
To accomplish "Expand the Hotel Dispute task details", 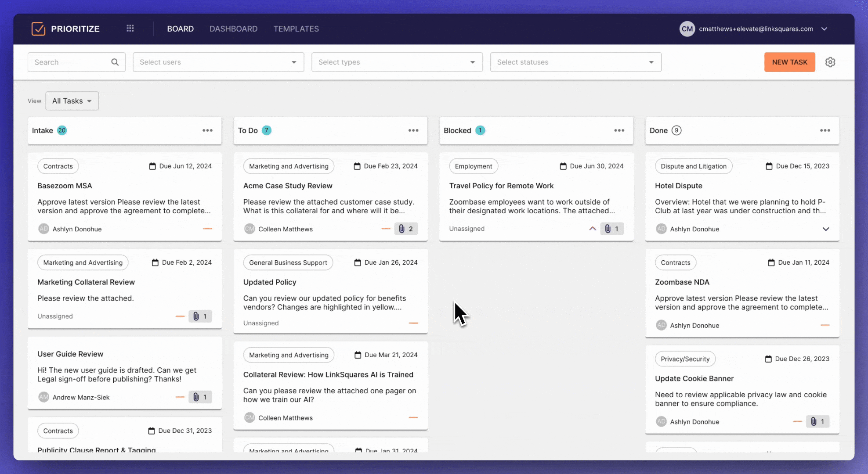I will pyautogui.click(x=826, y=228).
